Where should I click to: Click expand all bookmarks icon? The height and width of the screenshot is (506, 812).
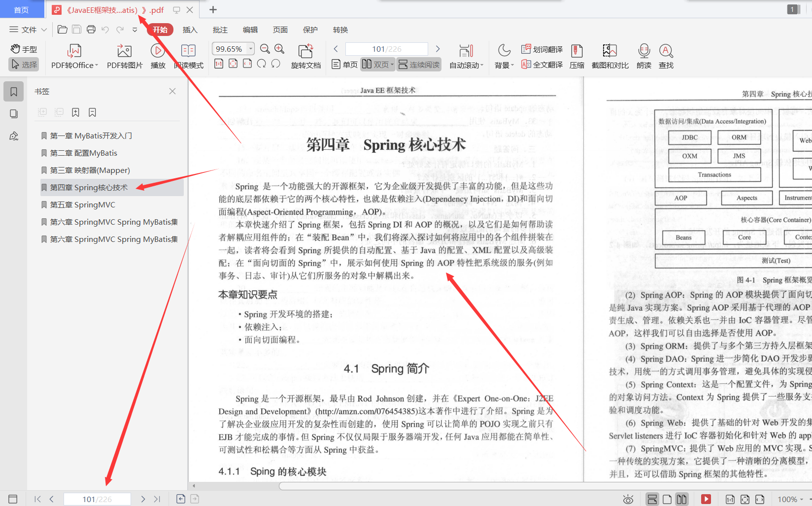pos(42,112)
